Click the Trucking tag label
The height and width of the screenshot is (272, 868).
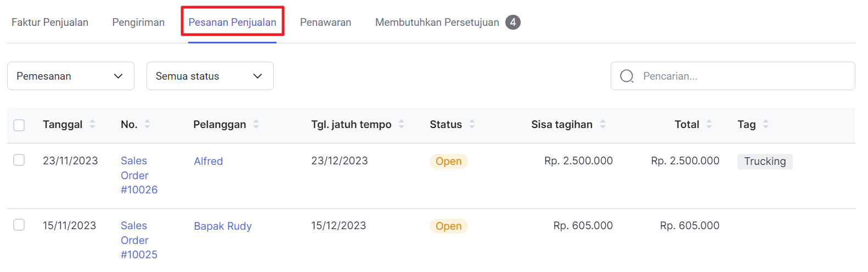click(765, 162)
